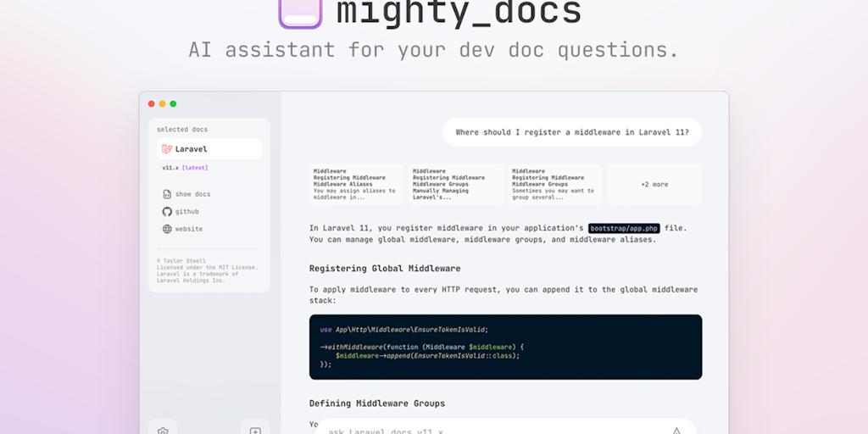Open settings with the gear icon

click(x=163, y=430)
